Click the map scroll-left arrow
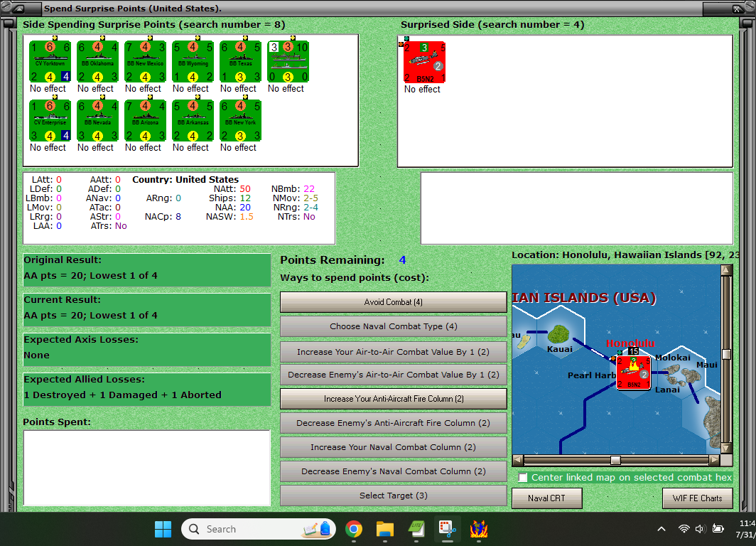 click(x=517, y=460)
